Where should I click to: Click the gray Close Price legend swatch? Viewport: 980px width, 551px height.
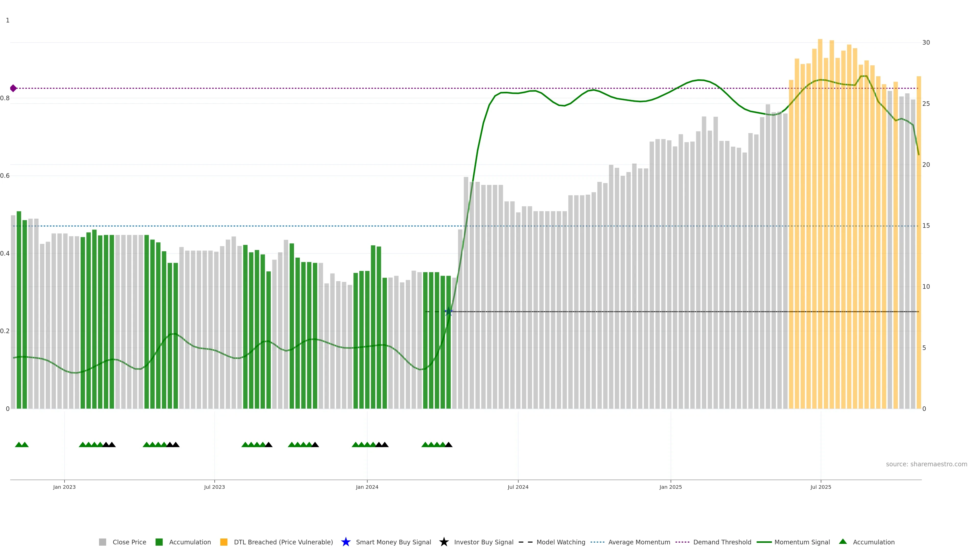click(102, 542)
